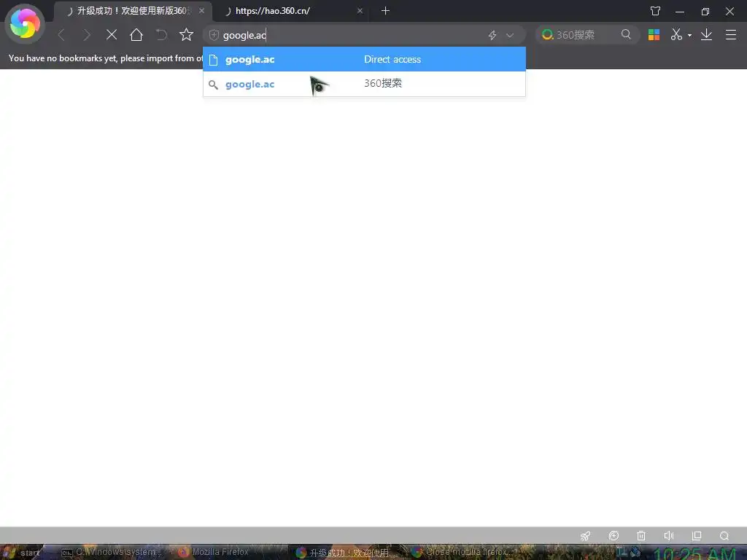Image resolution: width=747 pixels, height=560 pixels.
Task: Restore down the browser window
Action: point(705,11)
